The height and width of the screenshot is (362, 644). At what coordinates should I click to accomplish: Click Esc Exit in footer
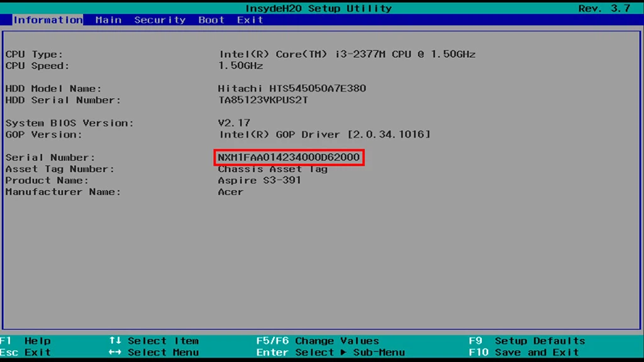pos(25,352)
